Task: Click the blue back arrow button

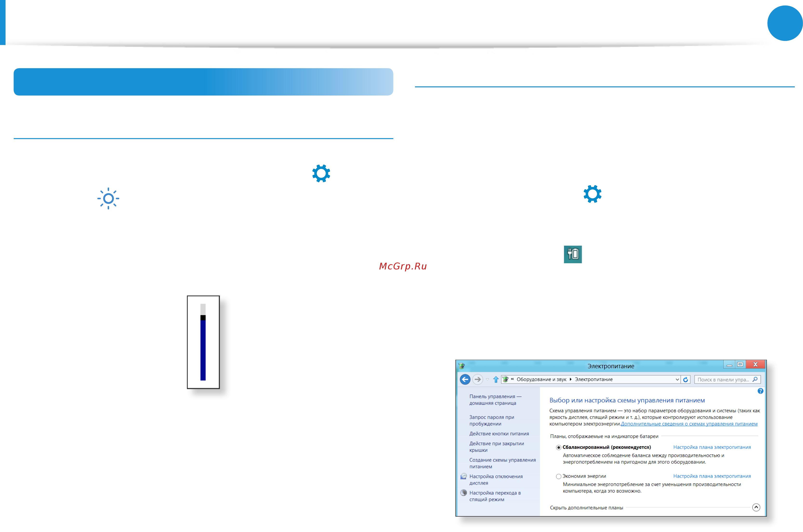Action: pyautogui.click(x=465, y=379)
